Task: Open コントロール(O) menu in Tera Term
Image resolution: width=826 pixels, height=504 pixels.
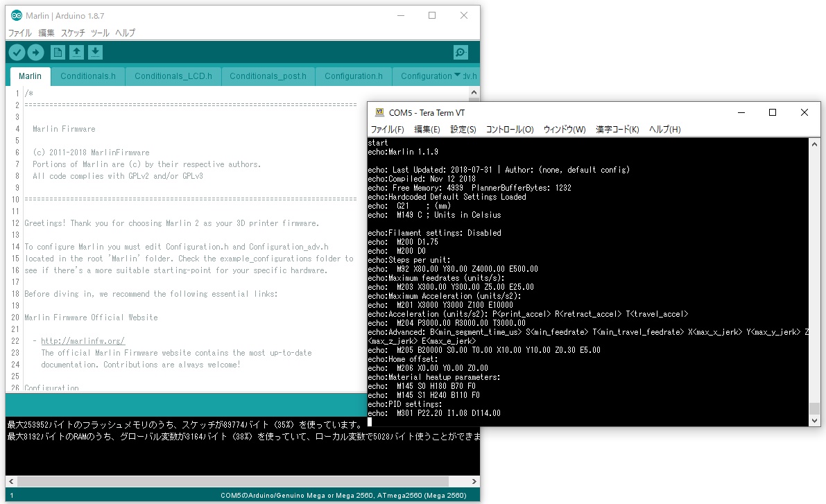Action: (x=509, y=130)
